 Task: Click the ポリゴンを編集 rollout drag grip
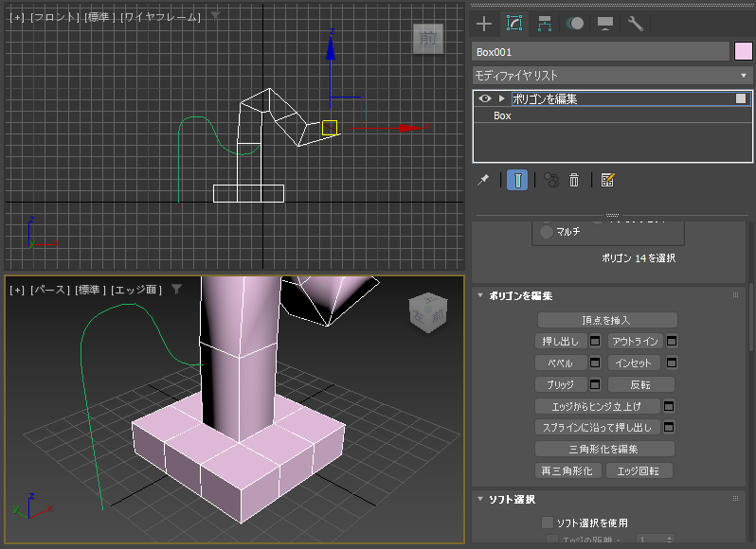735,295
